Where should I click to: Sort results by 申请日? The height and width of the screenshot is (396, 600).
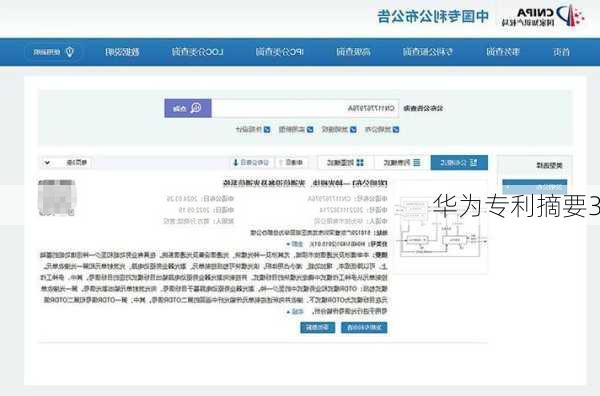[x=292, y=163]
